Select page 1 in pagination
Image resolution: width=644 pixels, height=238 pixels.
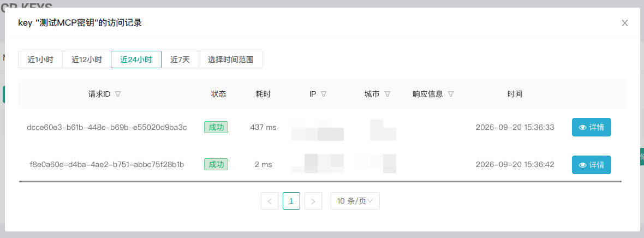point(291,201)
